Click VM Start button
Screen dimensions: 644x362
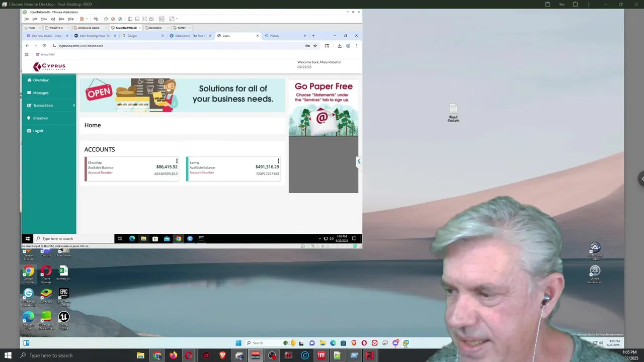tap(27, 238)
